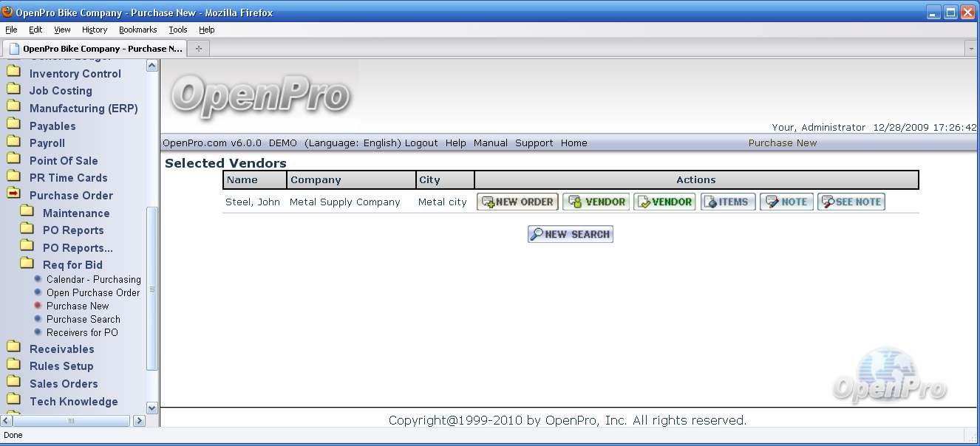Open the Payroll folder icon
Screen dimensions: 980x446
pyautogui.click(x=13, y=143)
